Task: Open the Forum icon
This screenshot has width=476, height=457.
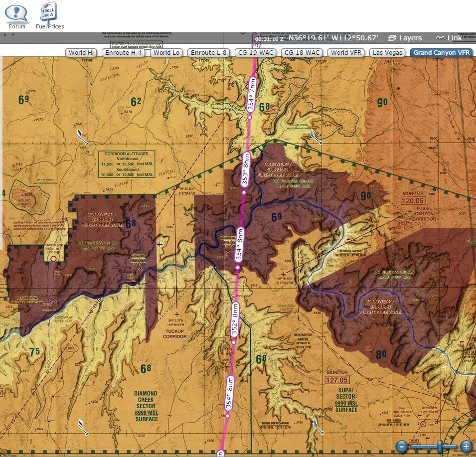Action: [16, 16]
